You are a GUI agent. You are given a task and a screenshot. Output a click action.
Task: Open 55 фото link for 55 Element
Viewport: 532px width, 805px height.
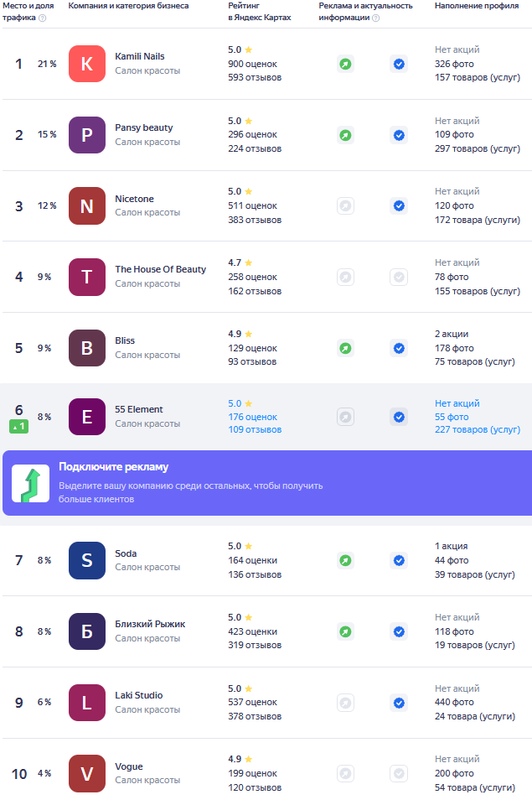pos(452,417)
